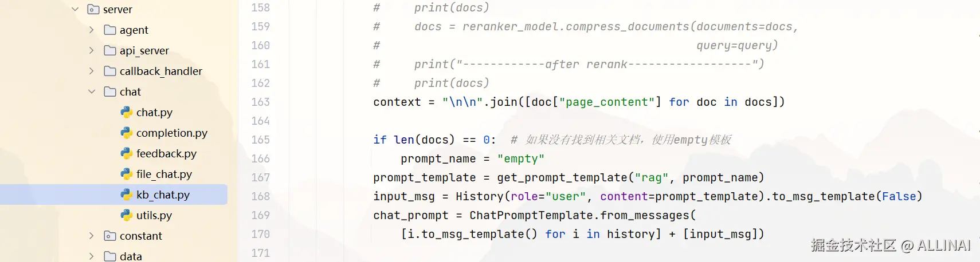Select the api_server folder name
This screenshot has height=262, width=980.
click(144, 50)
